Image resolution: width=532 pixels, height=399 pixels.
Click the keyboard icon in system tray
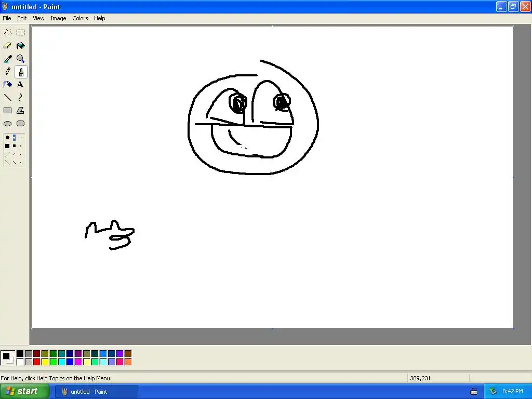coord(474,392)
